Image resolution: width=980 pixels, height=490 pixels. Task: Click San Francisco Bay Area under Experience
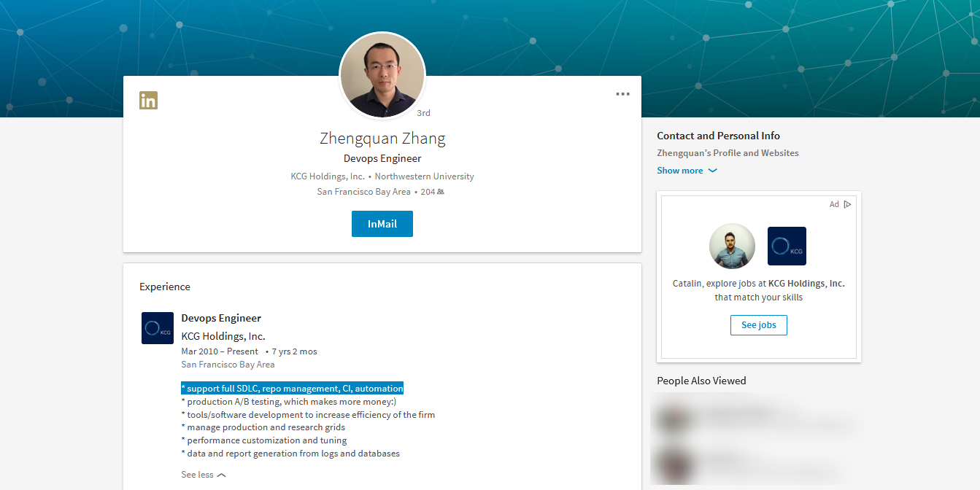(x=228, y=365)
